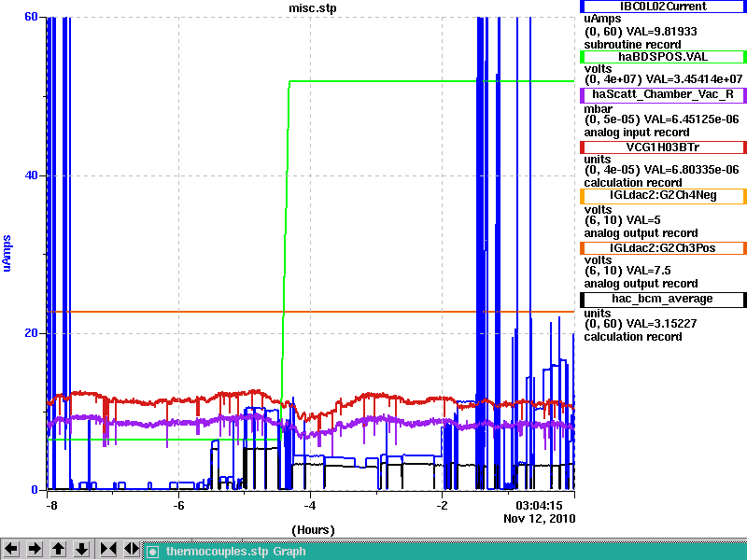Select the hac_bcm_average legend entry

click(663, 299)
